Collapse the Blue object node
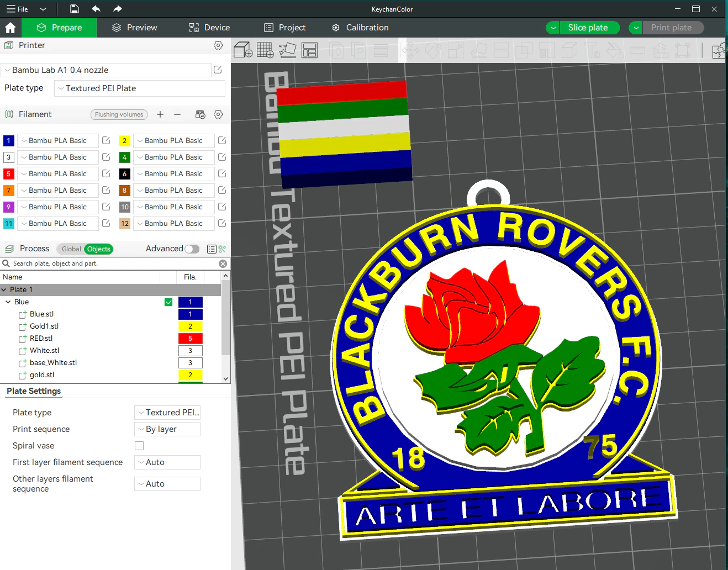Image resolution: width=728 pixels, height=570 pixels. pyautogui.click(x=8, y=302)
